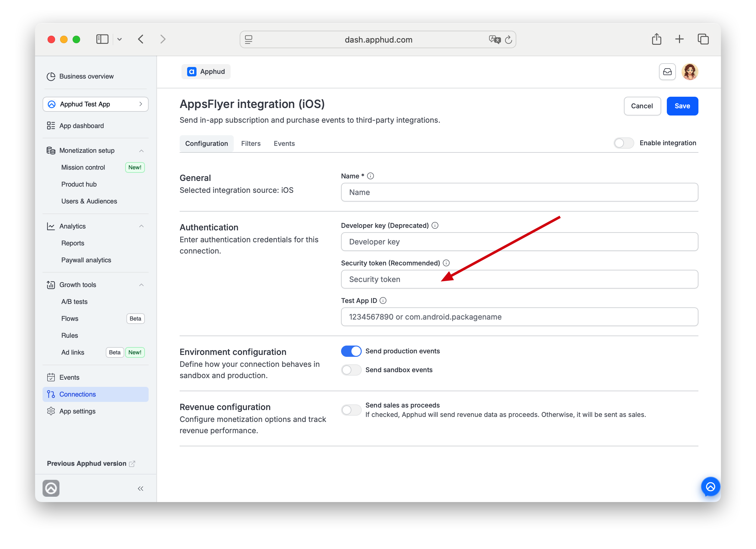Open App dashboard from sidebar
Image resolution: width=756 pixels, height=549 pixels.
[75, 126]
